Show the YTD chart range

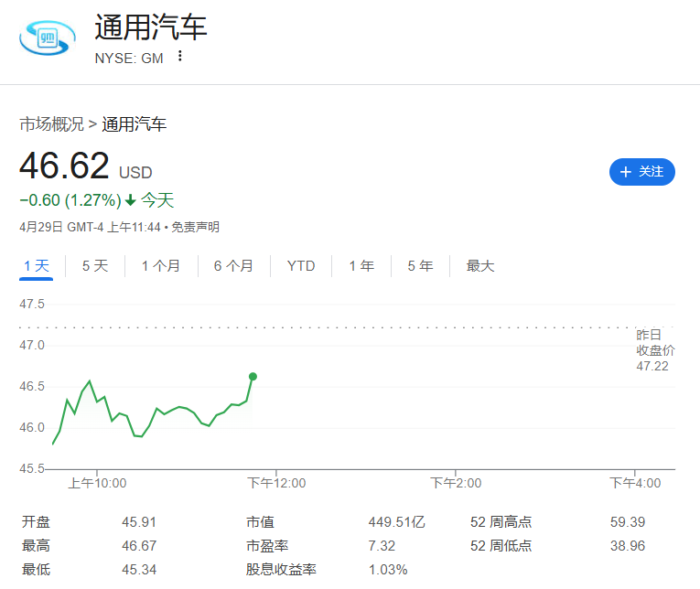tap(301, 266)
